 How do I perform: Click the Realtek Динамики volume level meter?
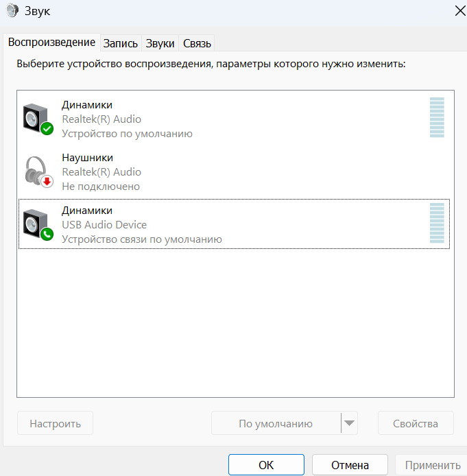point(437,117)
